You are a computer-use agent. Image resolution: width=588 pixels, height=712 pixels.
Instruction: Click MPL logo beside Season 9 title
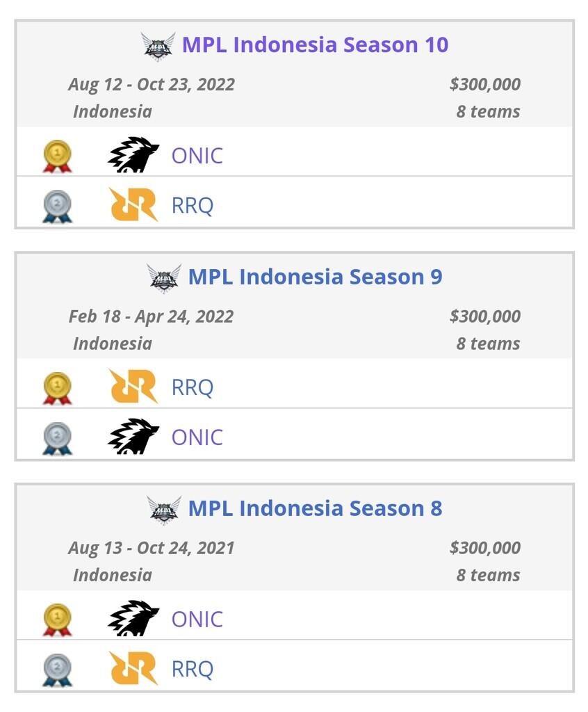tap(165, 277)
